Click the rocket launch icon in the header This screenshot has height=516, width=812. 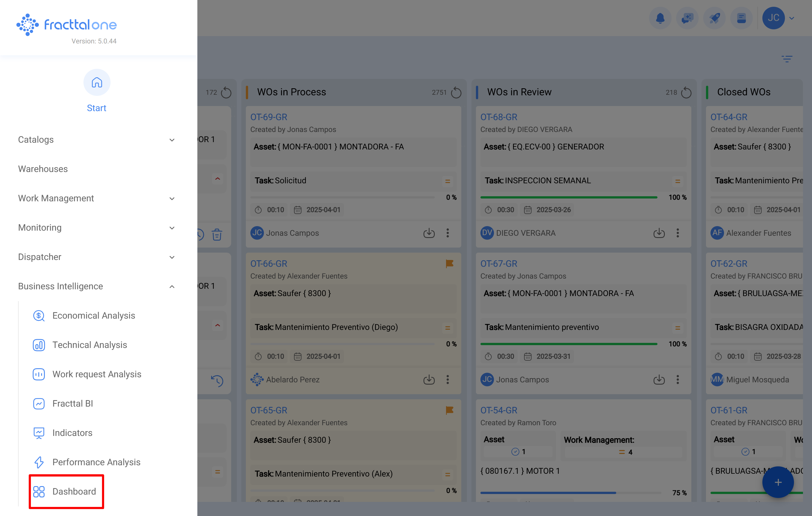click(x=714, y=18)
